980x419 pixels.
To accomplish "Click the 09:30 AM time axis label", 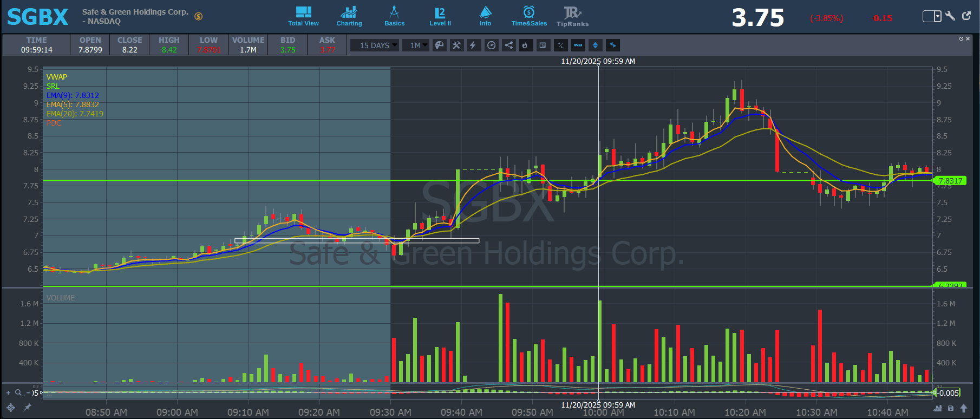I will pos(390,413).
